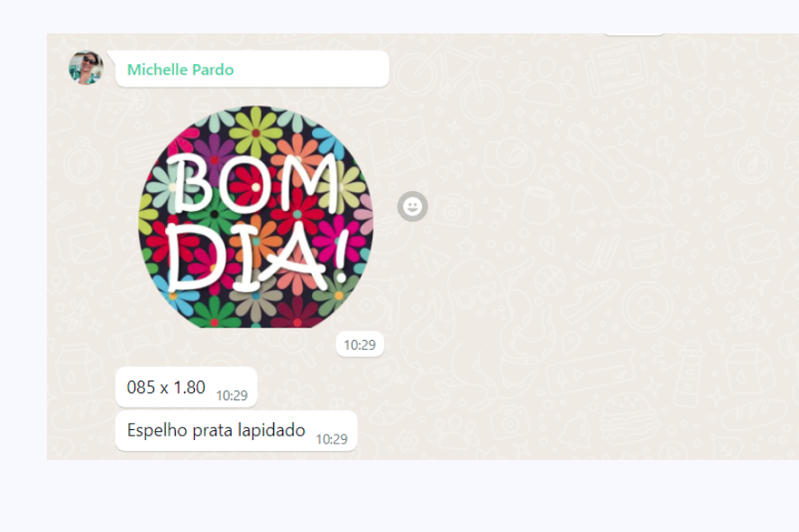Click the yellow-green flower atop the sticker
799x532 pixels.
click(x=256, y=133)
